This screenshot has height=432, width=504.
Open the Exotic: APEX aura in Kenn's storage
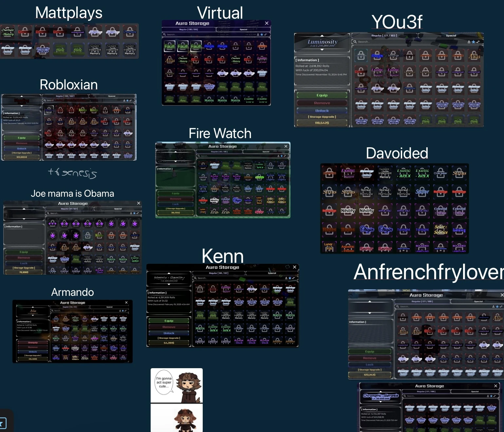click(x=213, y=328)
